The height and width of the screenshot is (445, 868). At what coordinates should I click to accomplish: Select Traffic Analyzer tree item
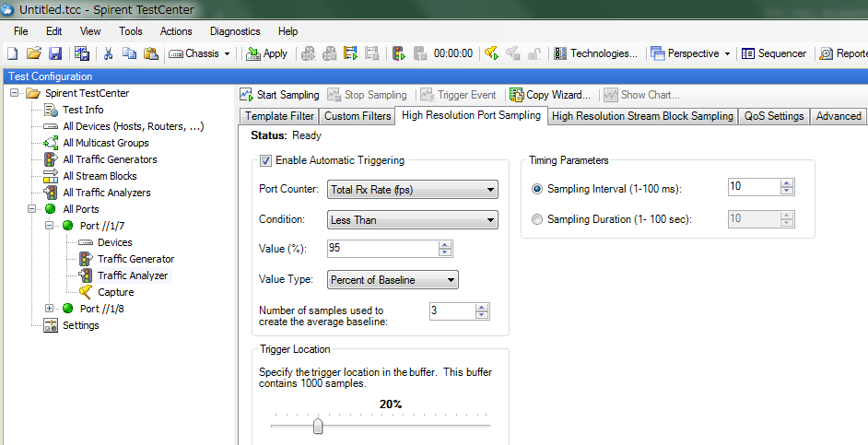(x=133, y=275)
